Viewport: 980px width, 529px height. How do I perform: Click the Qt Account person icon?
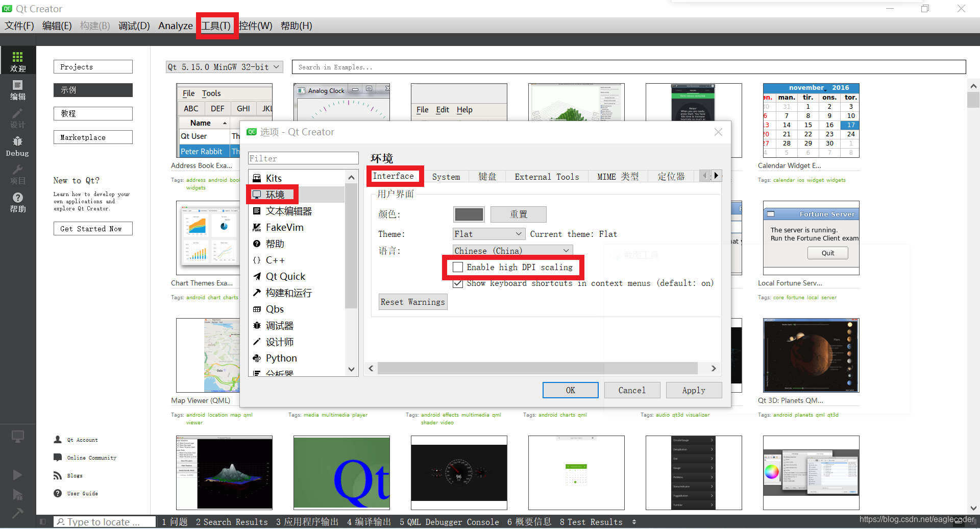click(x=58, y=440)
